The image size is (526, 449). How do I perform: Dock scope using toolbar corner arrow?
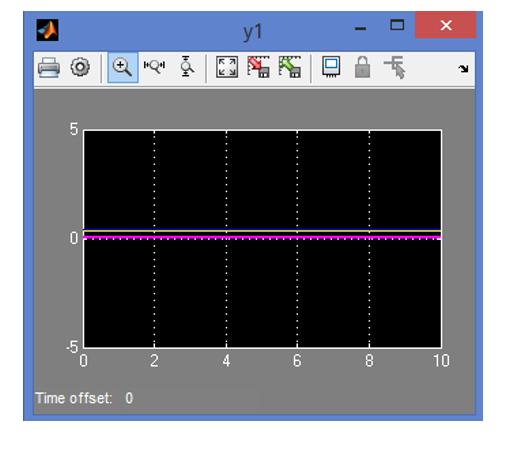pyautogui.click(x=463, y=69)
